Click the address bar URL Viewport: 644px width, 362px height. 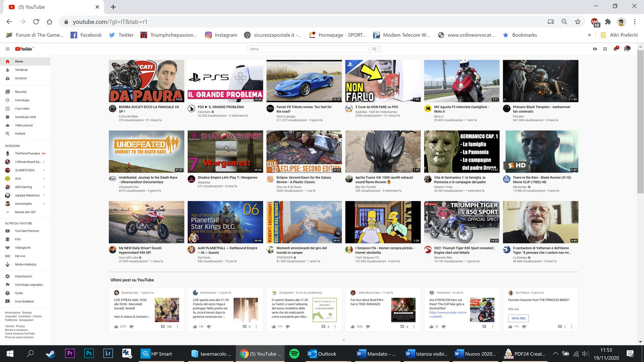(110, 22)
